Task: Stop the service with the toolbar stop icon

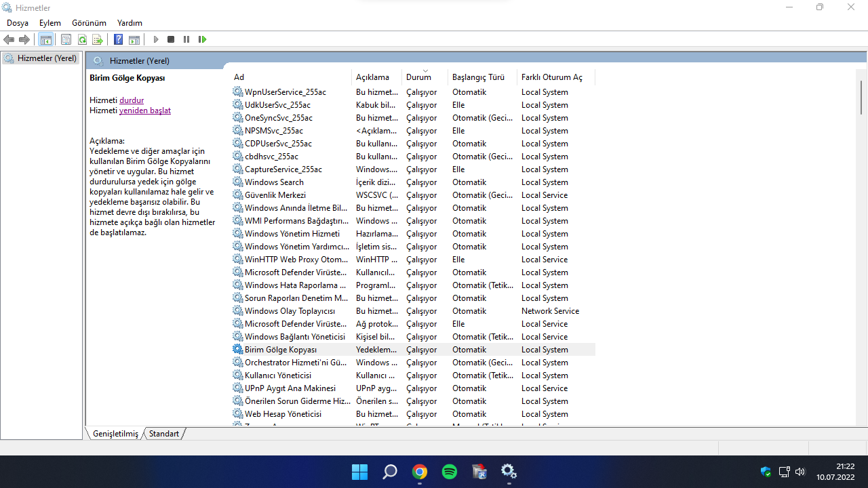Action: (171, 40)
